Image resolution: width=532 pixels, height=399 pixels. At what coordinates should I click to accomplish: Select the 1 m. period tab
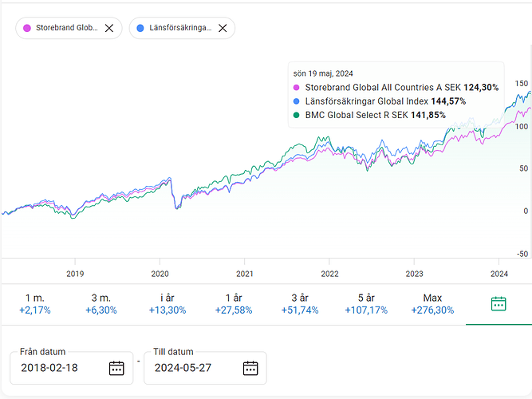[x=34, y=303]
